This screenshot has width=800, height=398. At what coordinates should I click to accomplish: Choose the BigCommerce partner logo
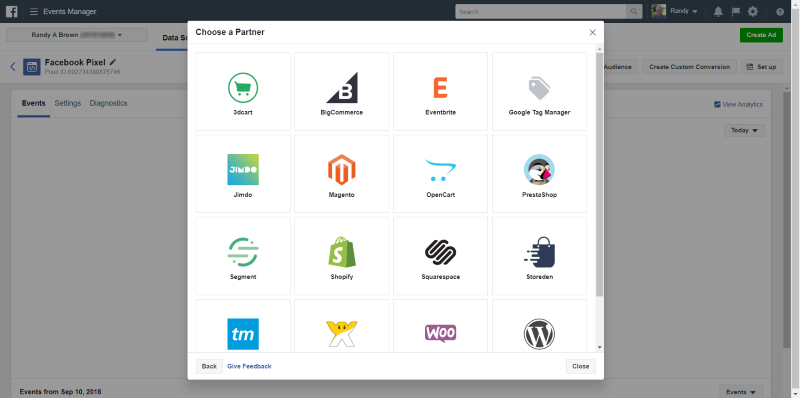tap(342, 88)
